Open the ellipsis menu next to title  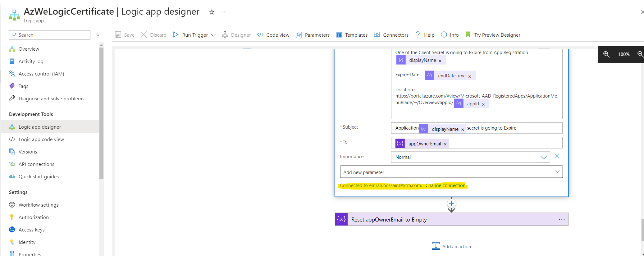click(x=224, y=12)
